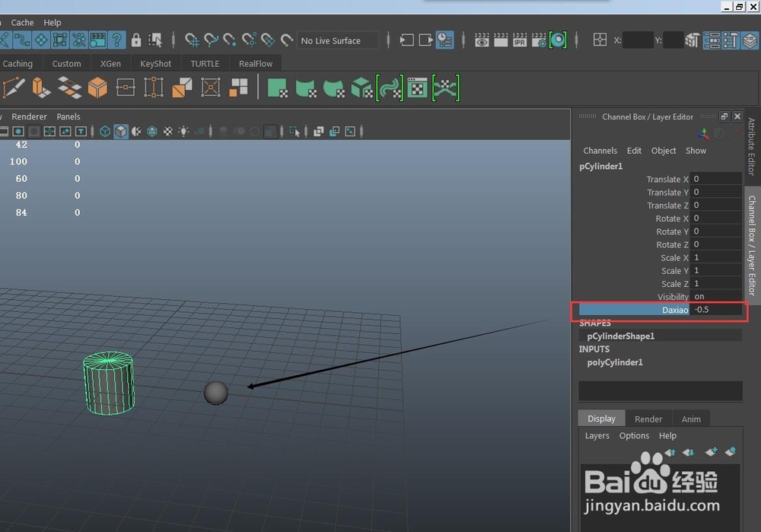Open Object menu in Channel Box
Viewport: 761px width, 532px height.
point(664,151)
